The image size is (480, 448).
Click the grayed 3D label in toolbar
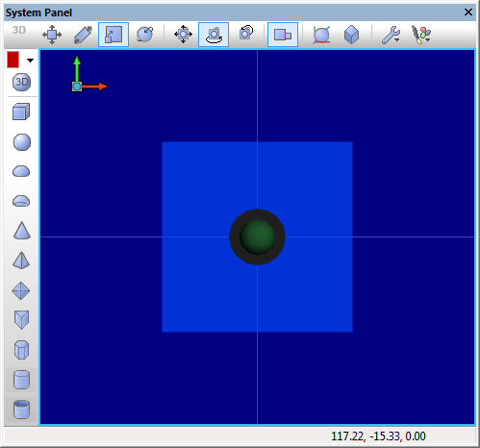(19, 30)
